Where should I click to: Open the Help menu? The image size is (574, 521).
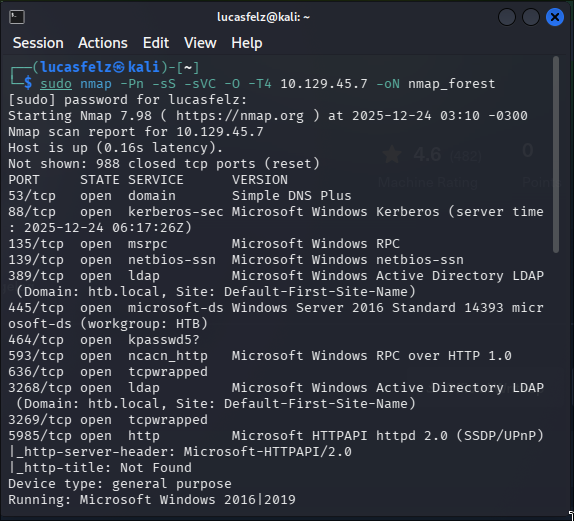tap(247, 43)
